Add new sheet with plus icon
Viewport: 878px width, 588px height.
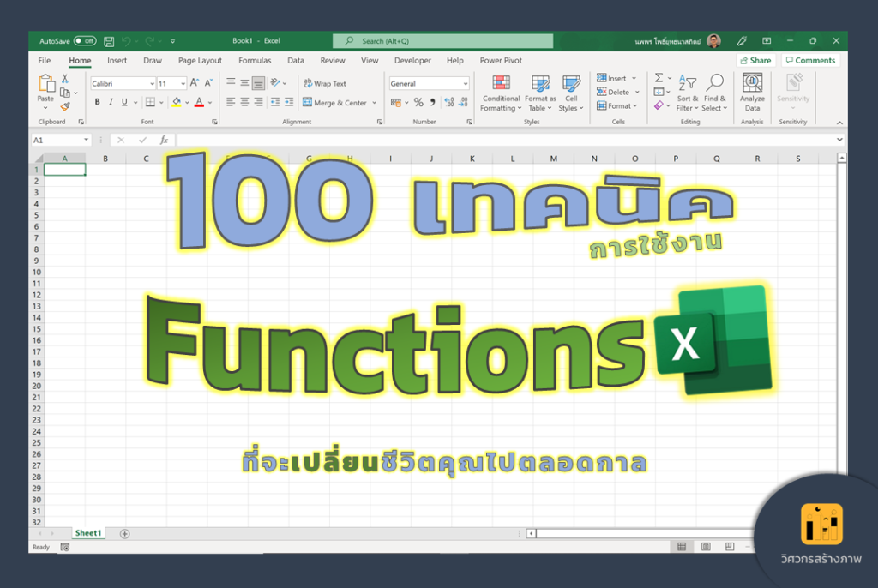click(125, 534)
